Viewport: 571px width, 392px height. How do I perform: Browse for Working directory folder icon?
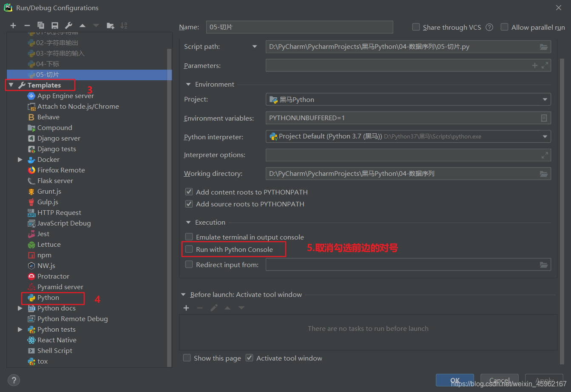point(544,174)
